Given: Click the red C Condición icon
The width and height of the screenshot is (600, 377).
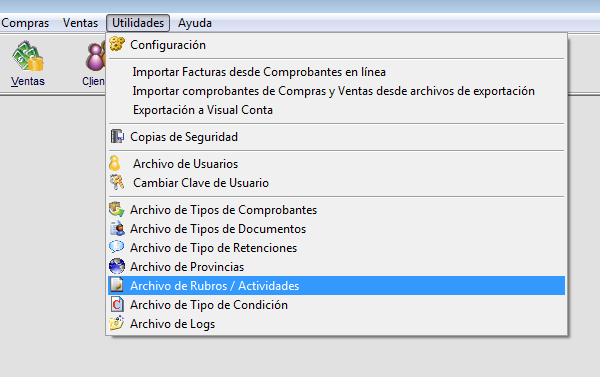Looking at the screenshot, I should 117,305.
